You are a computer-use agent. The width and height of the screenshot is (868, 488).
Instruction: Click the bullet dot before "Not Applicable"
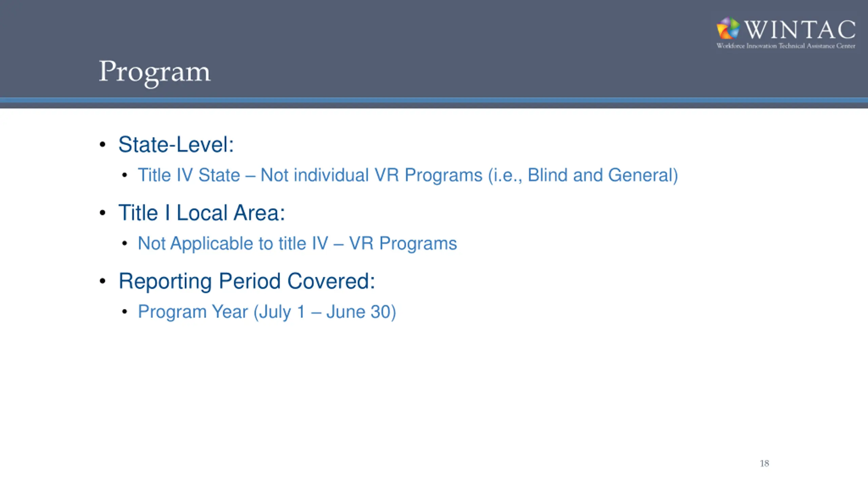click(125, 244)
